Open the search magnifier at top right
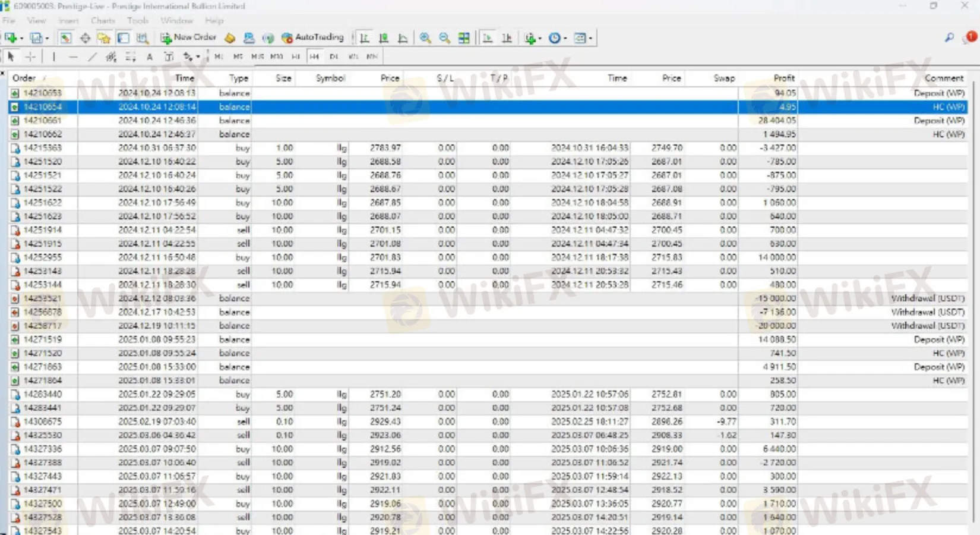The image size is (980, 535). click(x=949, y=38)
